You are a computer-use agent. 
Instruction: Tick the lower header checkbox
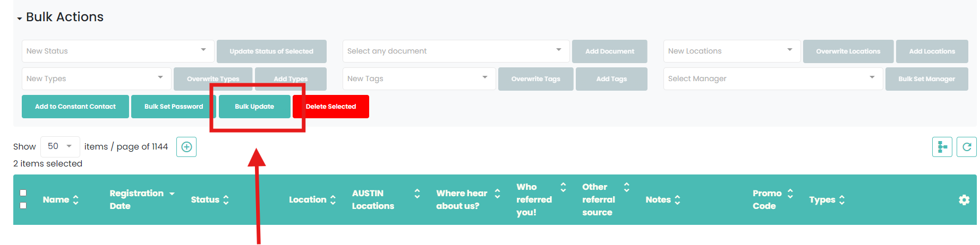point(23,205)
